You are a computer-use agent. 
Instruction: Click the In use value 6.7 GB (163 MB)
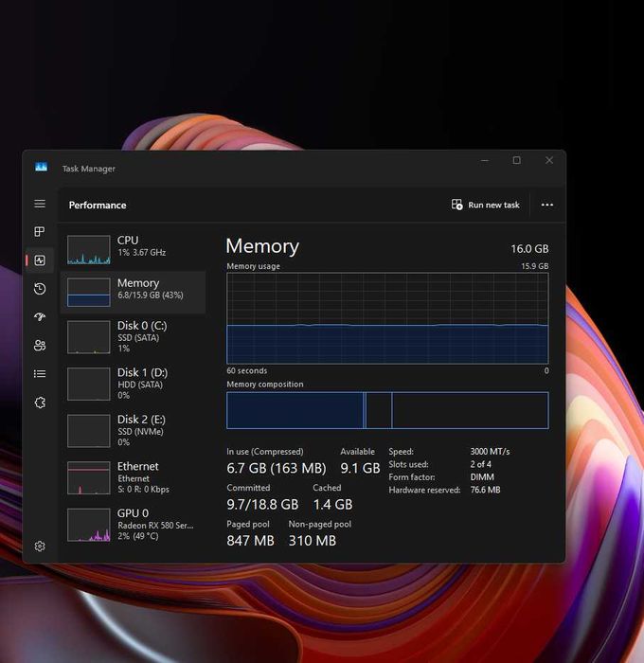pos(277,468)
